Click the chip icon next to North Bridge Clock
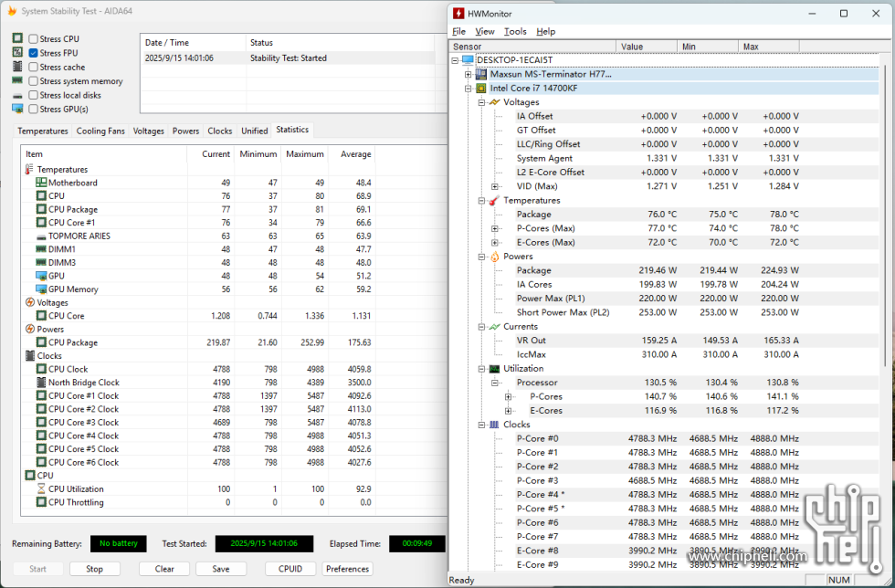Image resolution: width=895 pixels, height=588 pixels. pos(41,382)
